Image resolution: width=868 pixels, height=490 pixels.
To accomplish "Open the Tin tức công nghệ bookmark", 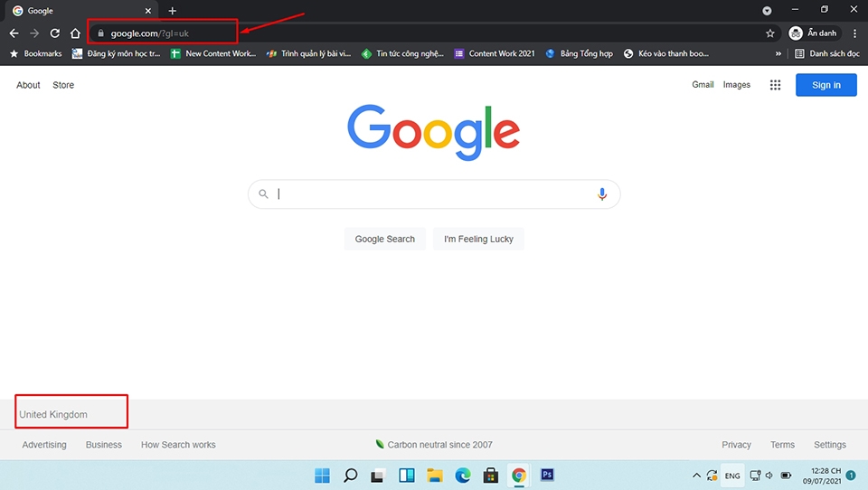I will pos(403,53).
